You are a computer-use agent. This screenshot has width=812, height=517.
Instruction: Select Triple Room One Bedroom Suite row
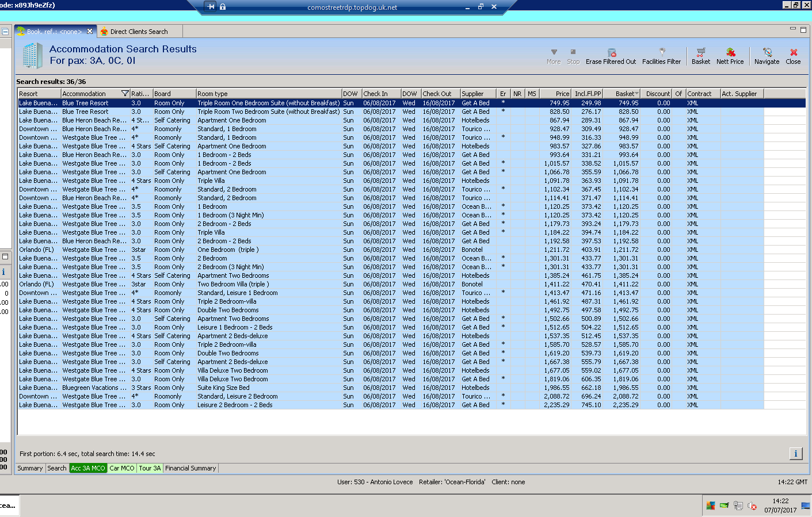point(411,103)
